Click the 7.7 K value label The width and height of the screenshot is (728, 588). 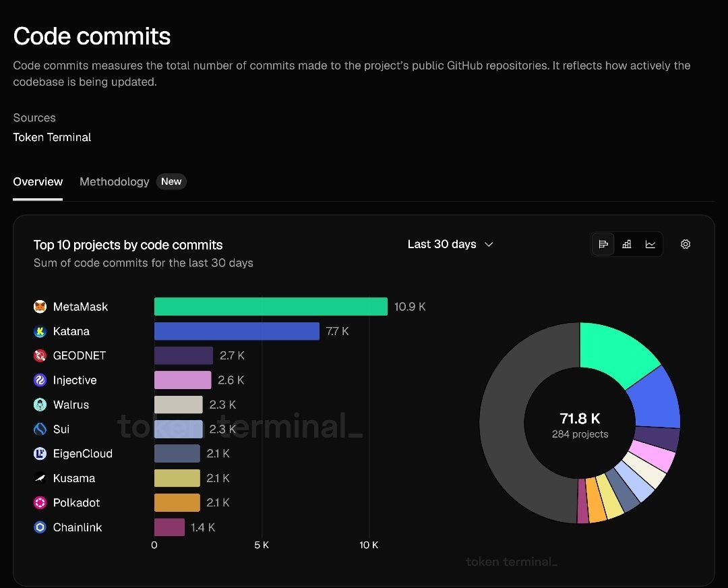coord(337,331)
